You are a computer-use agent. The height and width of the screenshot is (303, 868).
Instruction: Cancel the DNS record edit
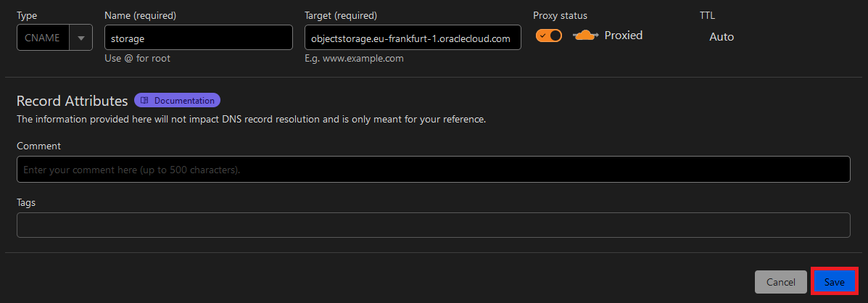pos(780,282)
